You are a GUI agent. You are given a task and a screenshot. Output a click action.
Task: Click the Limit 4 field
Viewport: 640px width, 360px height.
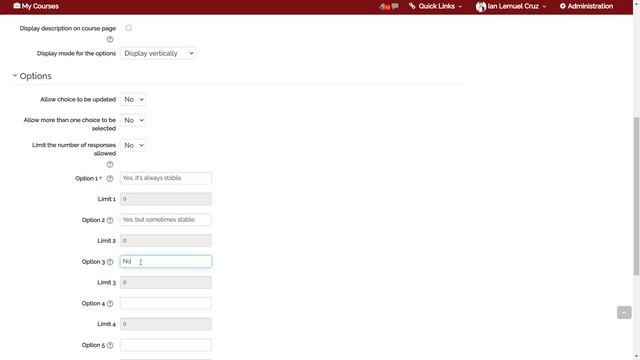[x=166, y=324]
